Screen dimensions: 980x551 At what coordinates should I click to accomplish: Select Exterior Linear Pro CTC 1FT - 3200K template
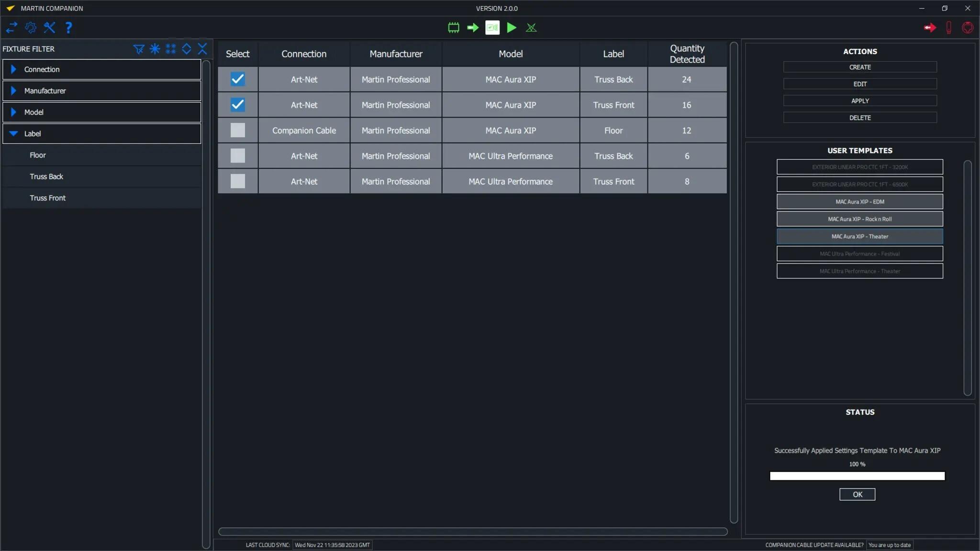tap(860, 167)
